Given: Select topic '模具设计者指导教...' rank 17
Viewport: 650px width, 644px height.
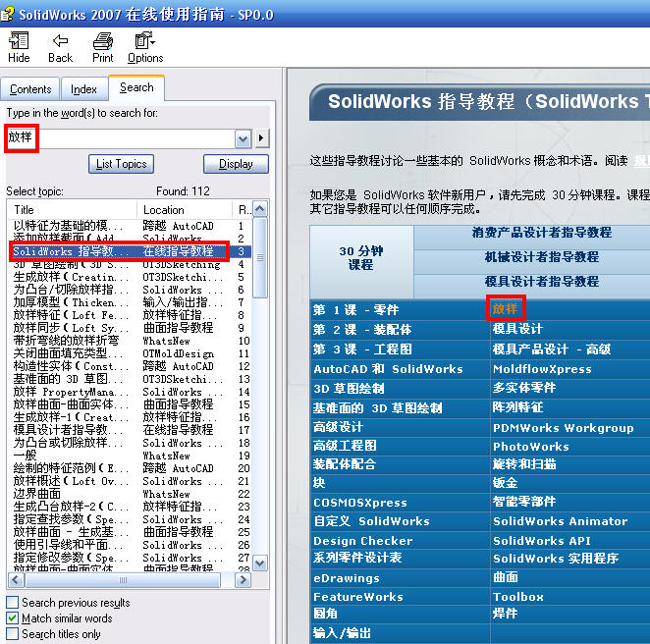Looking at the screenshot, I should [130, 430].
